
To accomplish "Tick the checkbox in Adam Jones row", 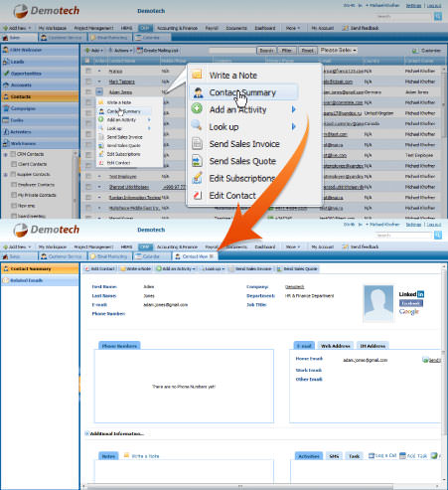I will point(88,91).
